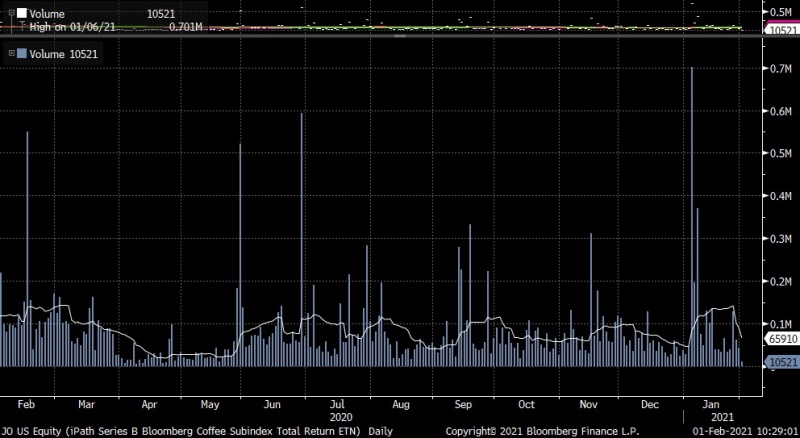Click the Sep month label on time axis
800x438 pixels.
click(x=463, y=404)
